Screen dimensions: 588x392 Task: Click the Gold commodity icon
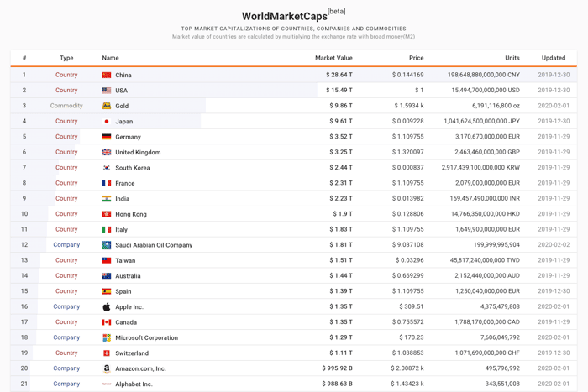(107, 106)
